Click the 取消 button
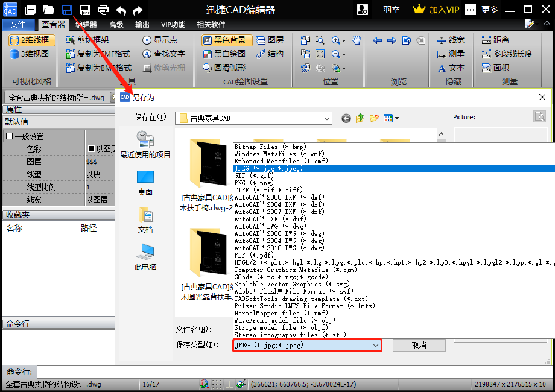Image resolution: width=555 pixels, height=392 pixels. (x=419, y=346)
